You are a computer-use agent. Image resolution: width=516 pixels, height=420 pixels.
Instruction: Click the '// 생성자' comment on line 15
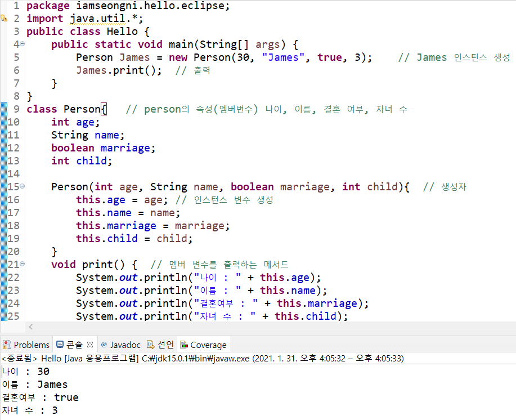[x=445, y=186]
